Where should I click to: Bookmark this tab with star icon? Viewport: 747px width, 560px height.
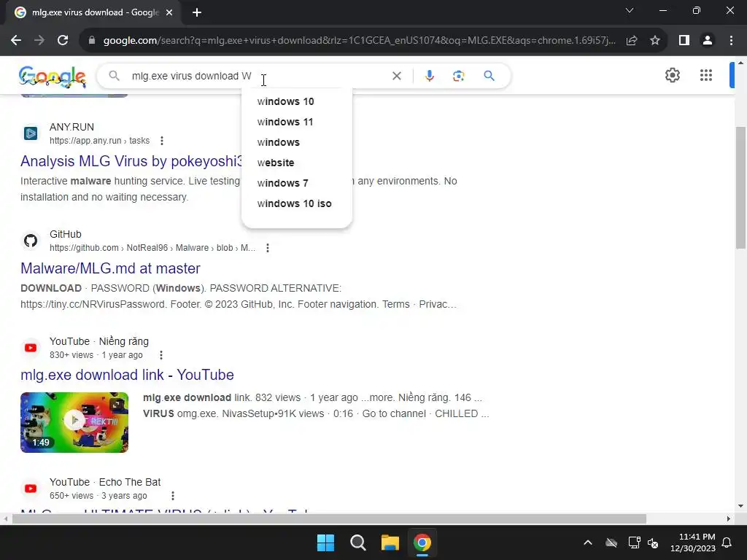click(655, 41)
